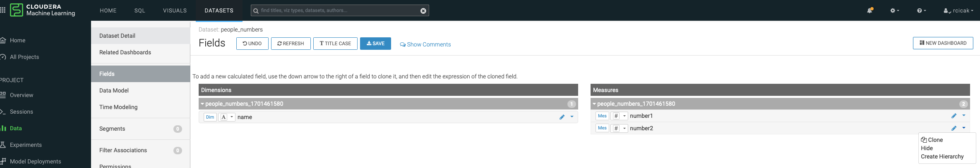Click the pencil icon for number1
The height and width of the screenshot is (168, 980).
pos(954,116)
